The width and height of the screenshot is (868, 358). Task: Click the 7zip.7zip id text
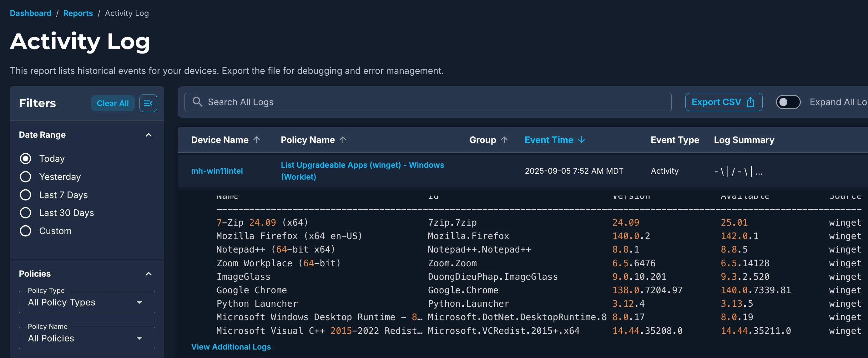452,222
